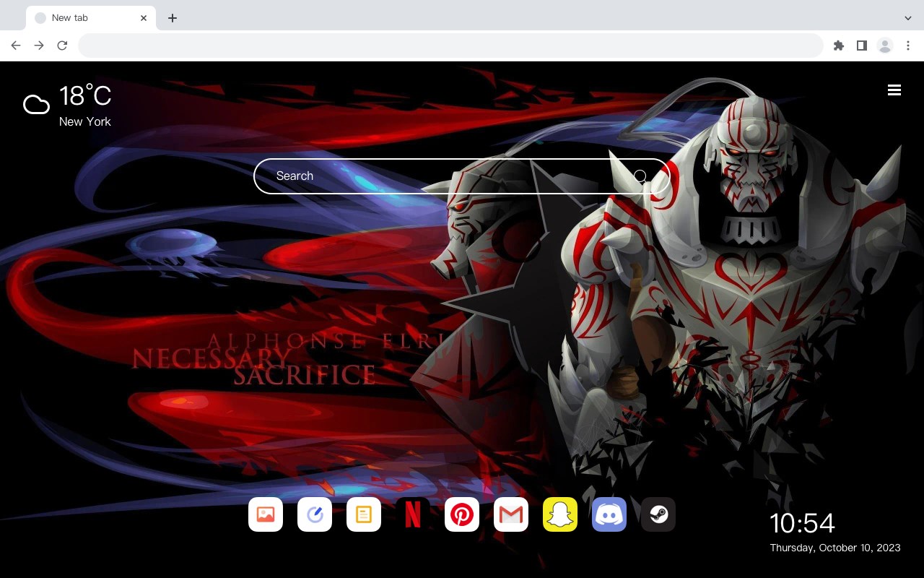924x578 pixels.
Task: Open the Steam shortcut
Action: [x=658, y=514]
